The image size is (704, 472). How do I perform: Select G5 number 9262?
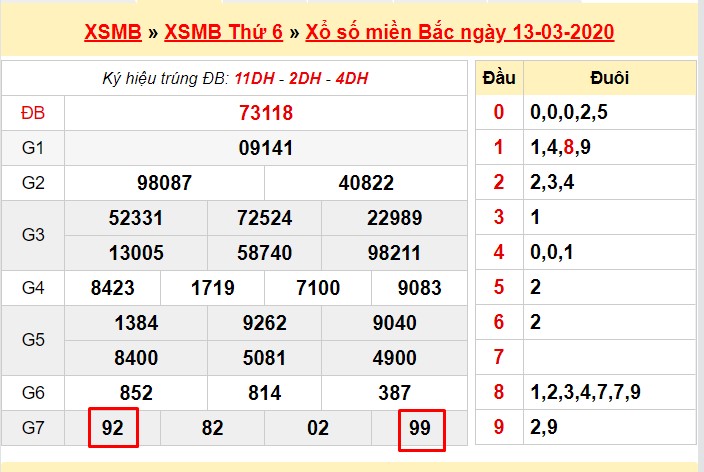[x=265, y=323]
